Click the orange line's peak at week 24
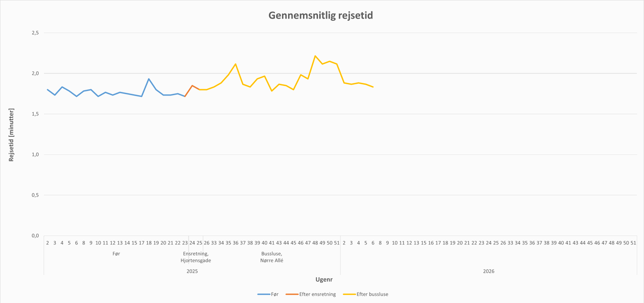 [192, 85]
